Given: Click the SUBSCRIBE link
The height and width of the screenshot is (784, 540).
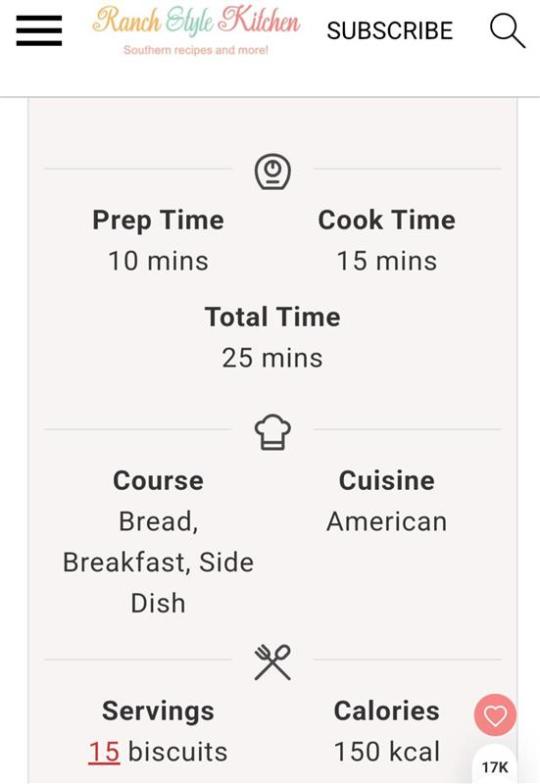Looking at the screenshot, I should tap(390, 30).
